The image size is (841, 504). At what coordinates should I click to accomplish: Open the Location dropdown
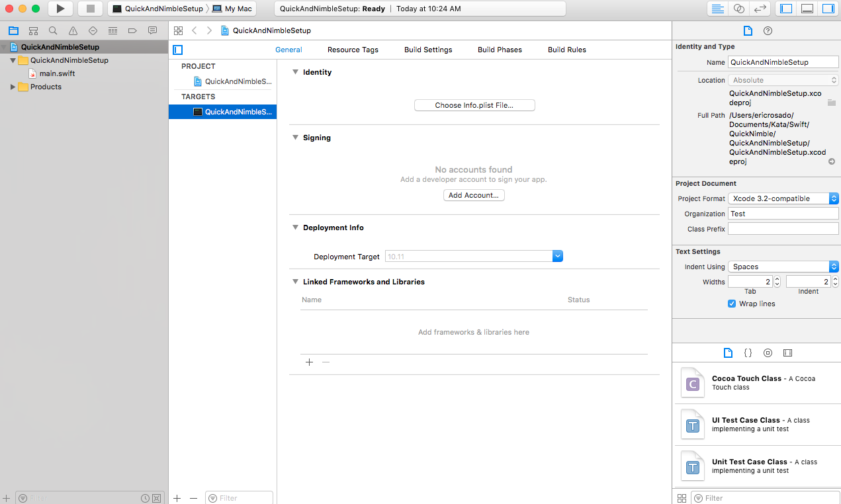[783, 80]
